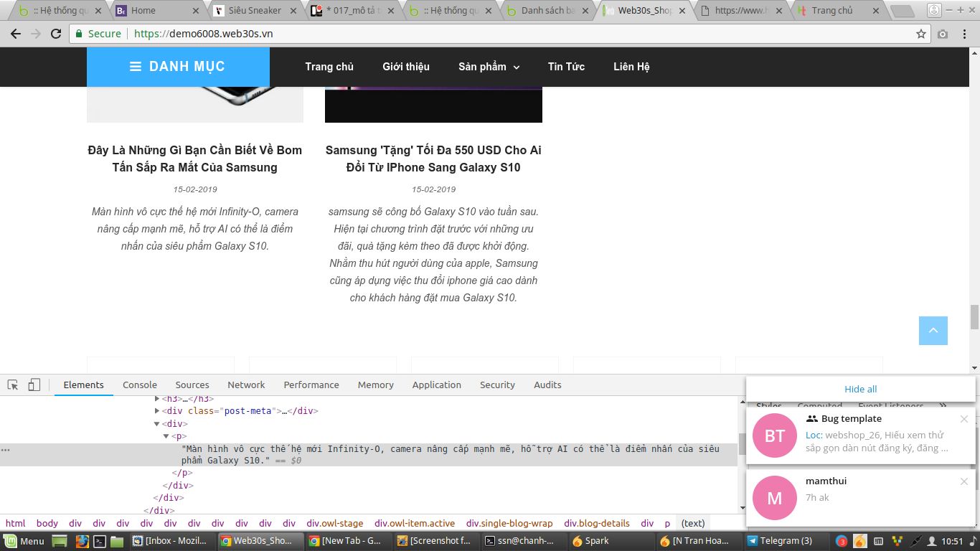Dismiss the Bug template notification
This screenshot has height=551, width=980.
pos(964,419)
